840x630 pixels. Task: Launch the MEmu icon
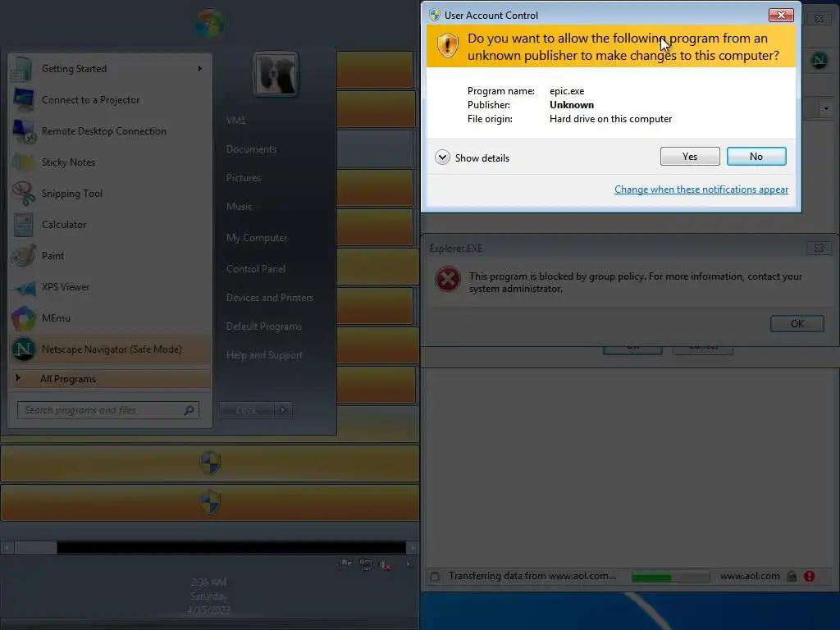point(23,318)
